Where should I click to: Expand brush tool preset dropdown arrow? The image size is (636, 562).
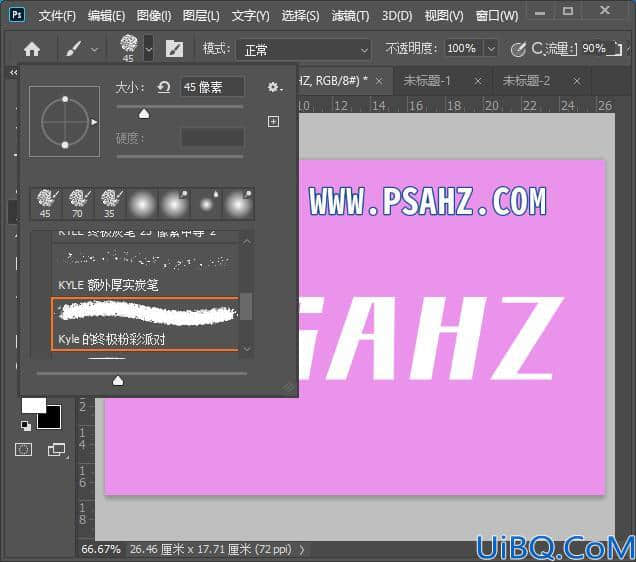coord(94,50)
